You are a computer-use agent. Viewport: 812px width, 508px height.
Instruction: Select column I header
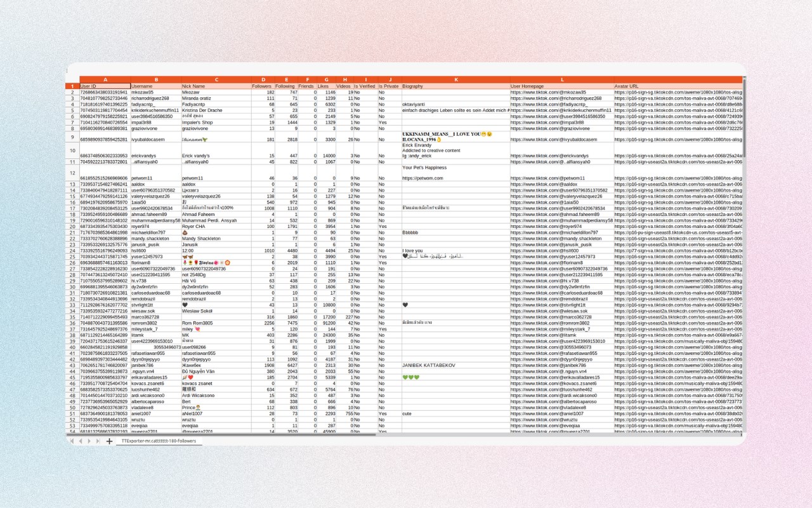365,80
